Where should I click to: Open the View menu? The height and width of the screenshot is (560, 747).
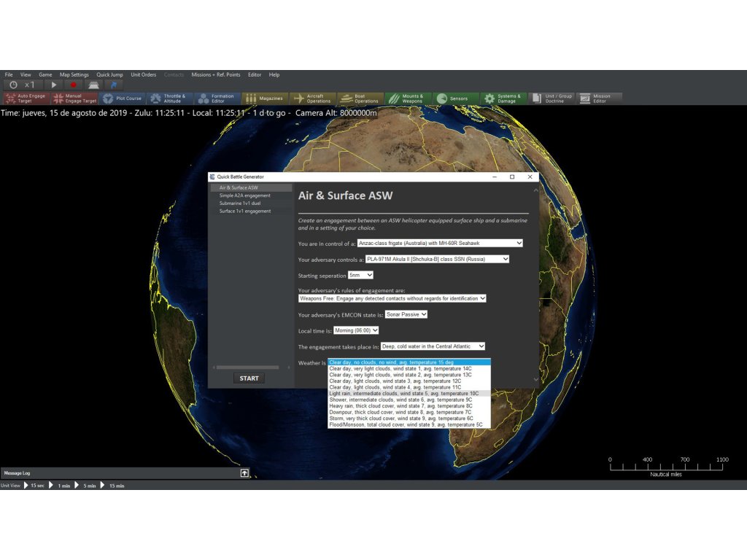(26, 75)
